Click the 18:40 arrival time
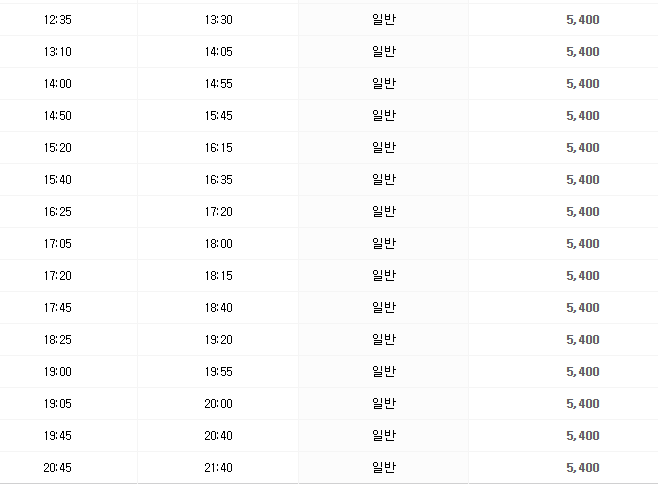 point(217,307)
